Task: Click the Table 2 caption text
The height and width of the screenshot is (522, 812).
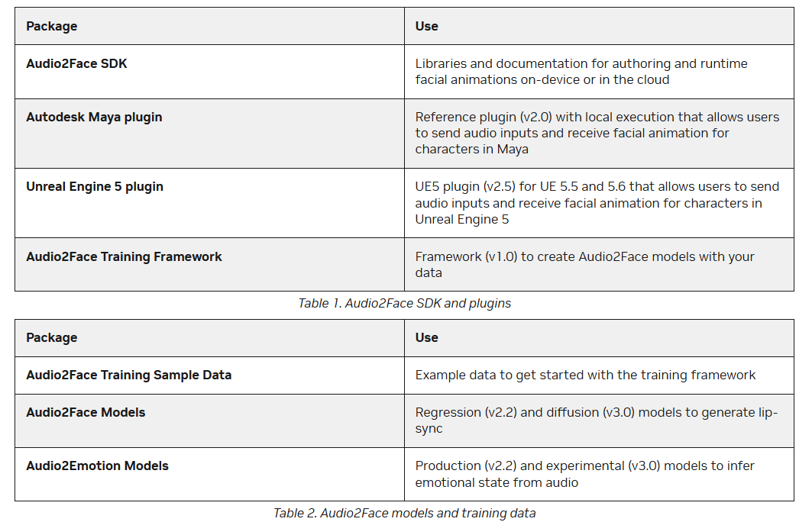Action: pos(404,513)
